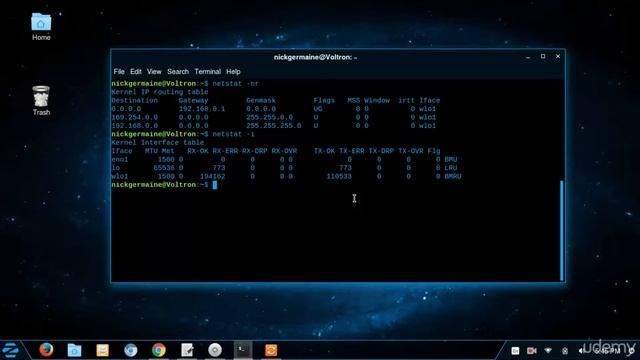Open the Zorin start menu launcher
Viewport: 640px width, 360px height.
coord(10,350)
